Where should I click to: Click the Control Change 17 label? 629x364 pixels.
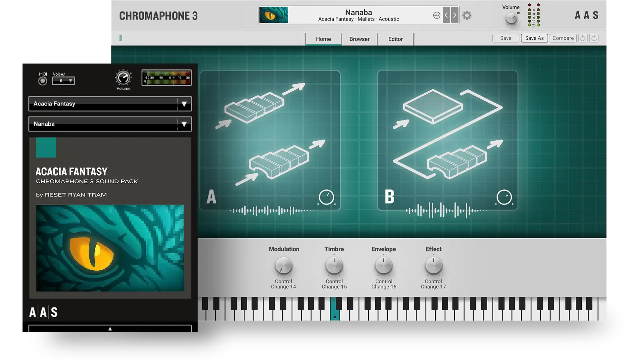click(433, 284)
